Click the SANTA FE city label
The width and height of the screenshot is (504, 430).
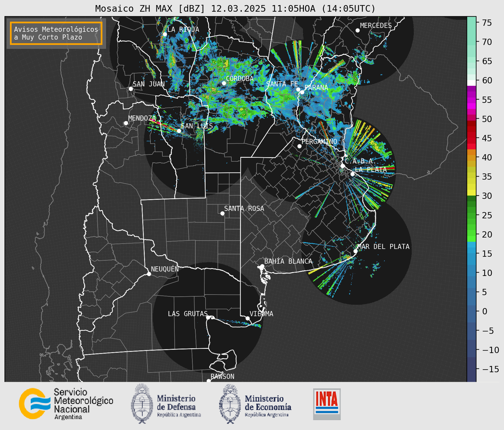pos(282,84)
